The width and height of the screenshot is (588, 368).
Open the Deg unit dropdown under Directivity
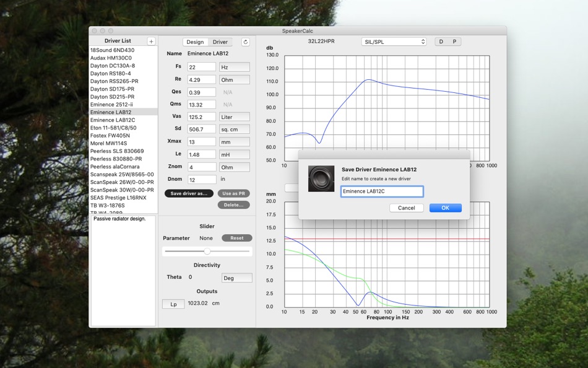(236, 278)
